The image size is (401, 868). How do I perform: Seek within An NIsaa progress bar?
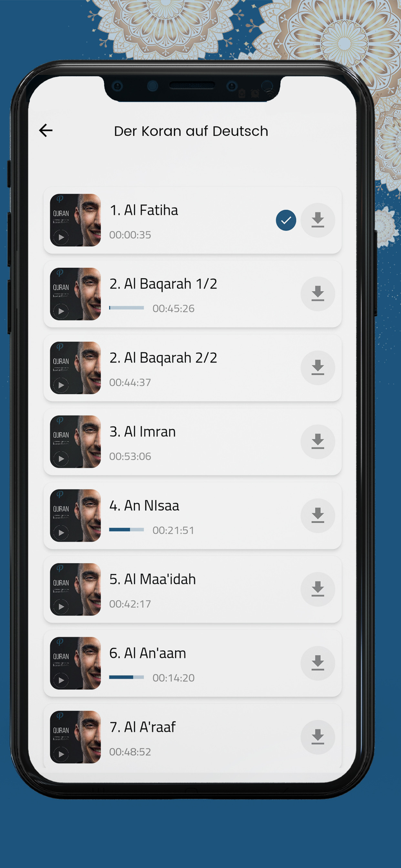click(126, 530)
